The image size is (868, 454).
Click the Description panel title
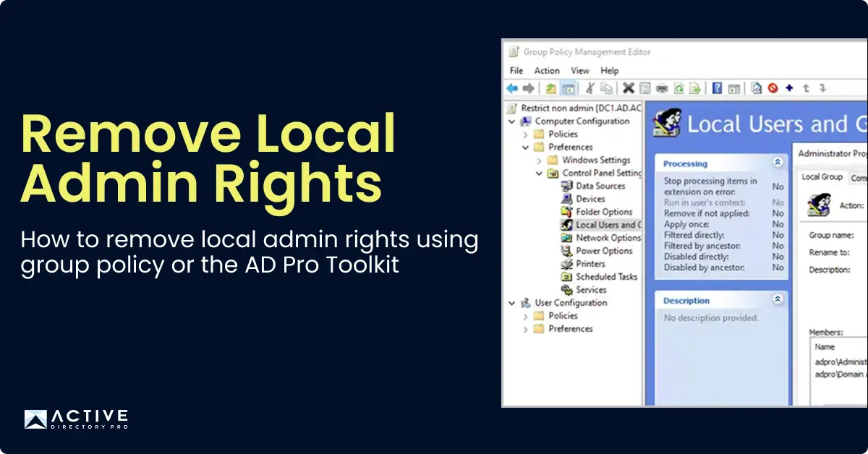[x=686, y=300]
